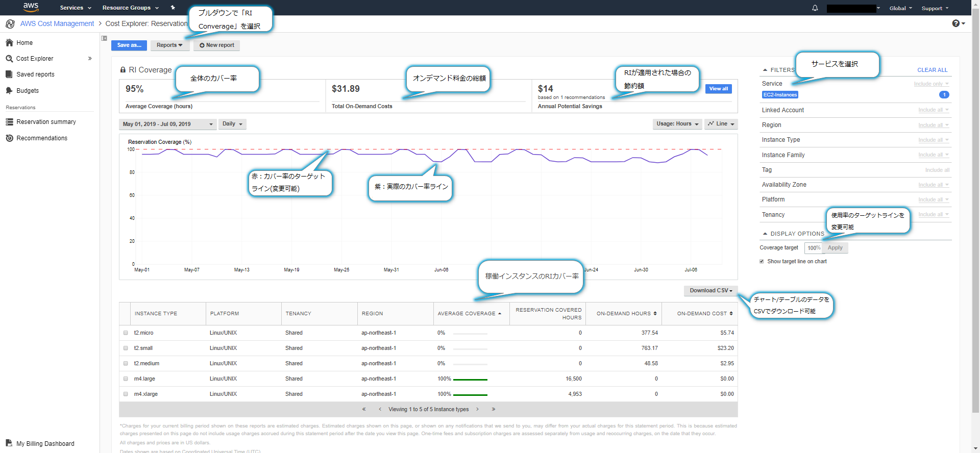This screenshot has width=980, height=453.
Task: Open the Instance Type Include all filter
Action: coord(933,140)
